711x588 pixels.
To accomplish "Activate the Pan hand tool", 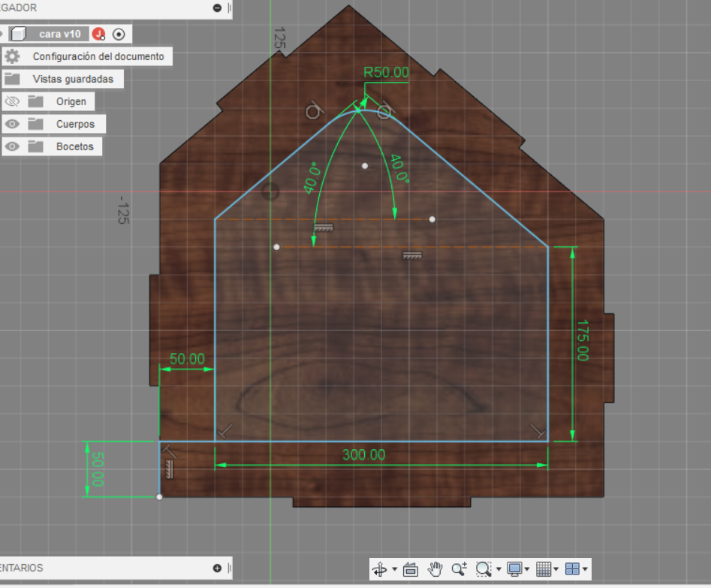I will pos(435,569).
